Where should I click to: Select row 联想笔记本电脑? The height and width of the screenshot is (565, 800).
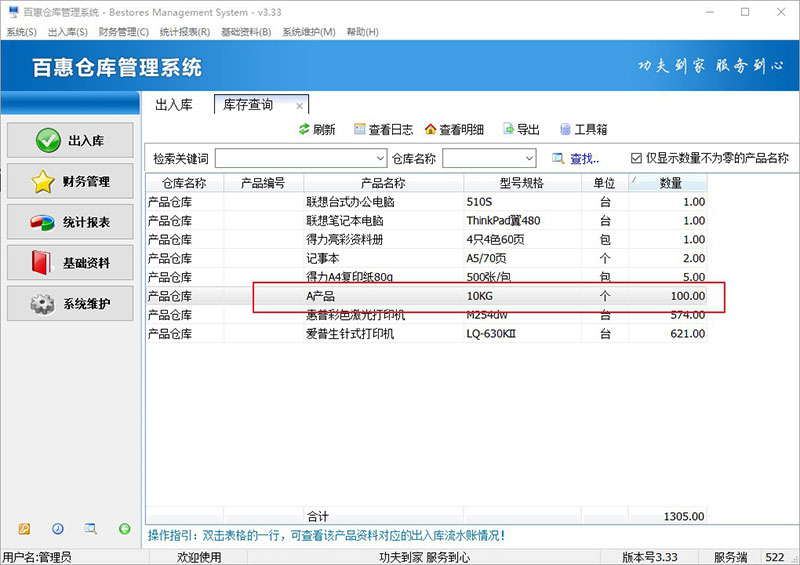426,221
